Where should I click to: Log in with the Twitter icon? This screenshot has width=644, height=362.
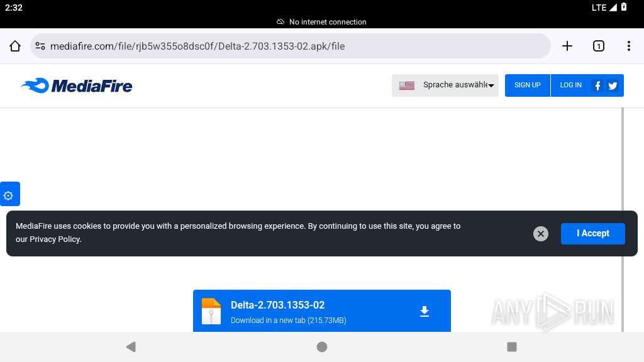(613, 85)
